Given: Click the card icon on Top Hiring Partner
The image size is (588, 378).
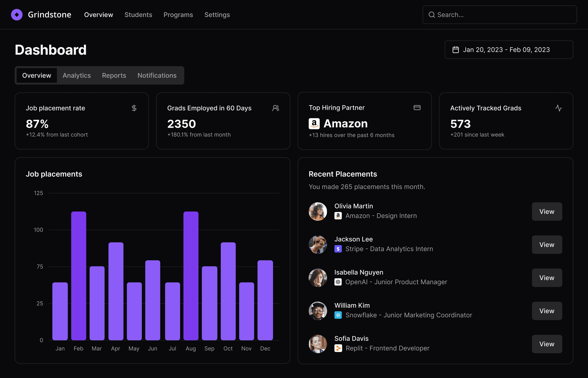Looking at the screenshot, I should [417, 108].
